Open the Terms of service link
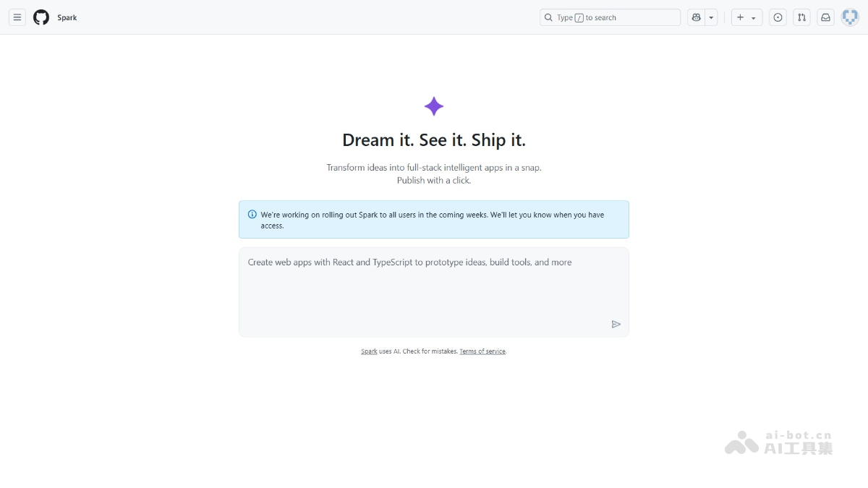868x488 pixels. pyautogui.click(x=482, y=351)
